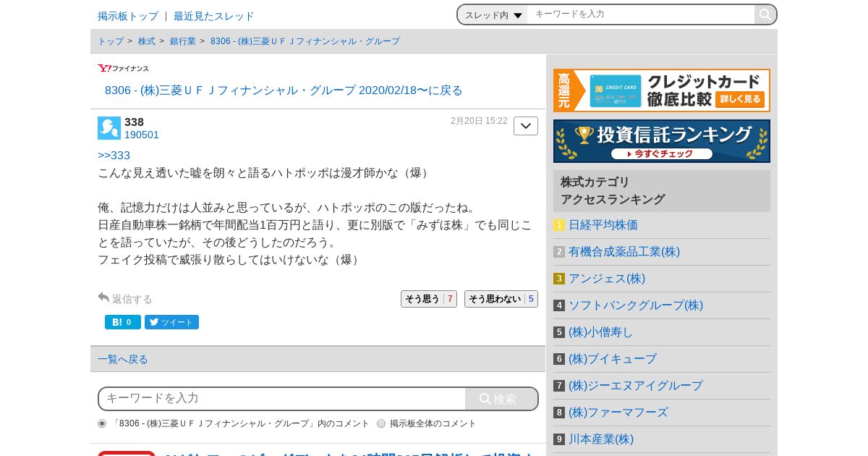Select the thread-only comment search radio button

(102, 423)
